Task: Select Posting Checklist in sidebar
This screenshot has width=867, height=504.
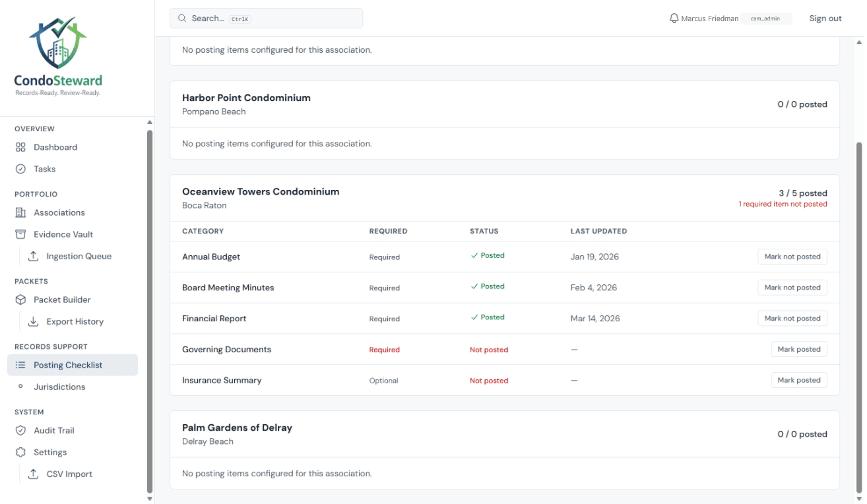Action: click(68, 365)
